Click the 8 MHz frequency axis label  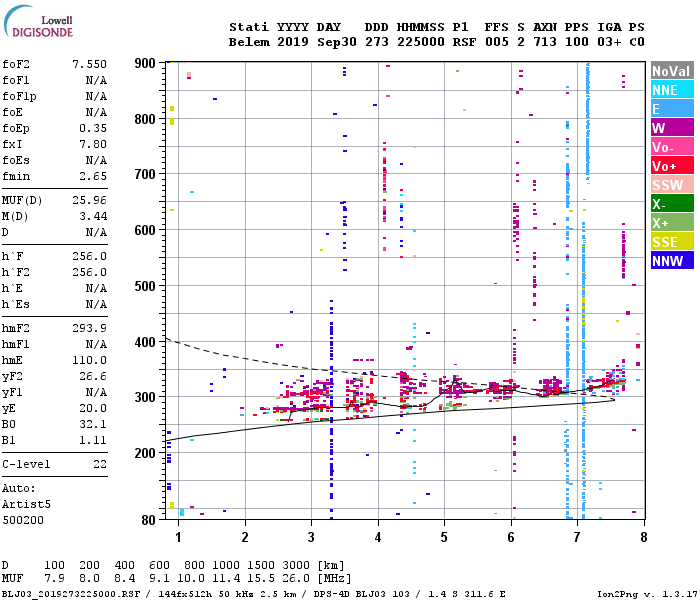[x=643, y=538]
